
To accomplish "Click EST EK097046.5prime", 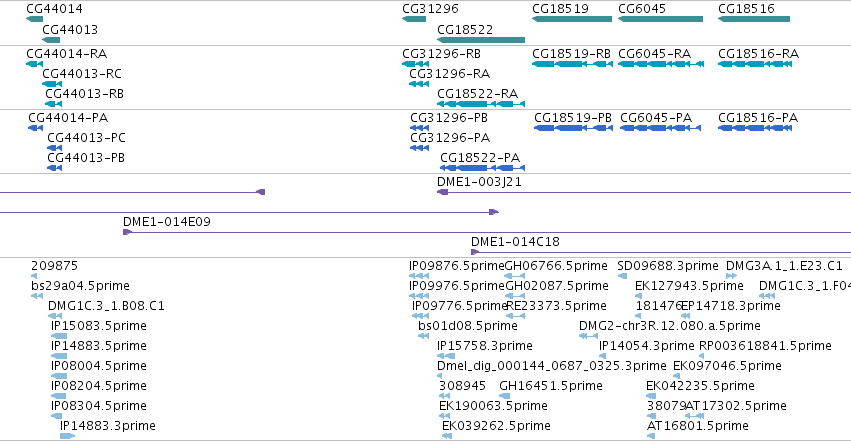I will point(676,376).
